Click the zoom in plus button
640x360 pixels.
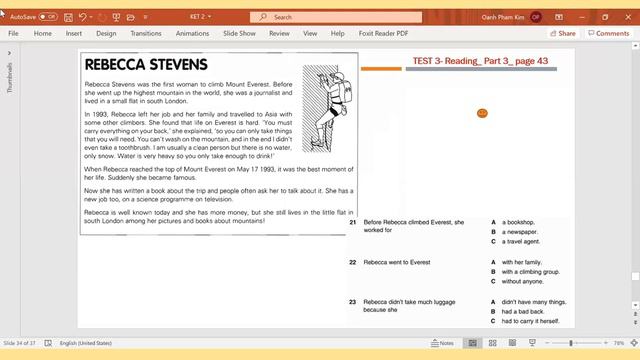click(606, 343)
